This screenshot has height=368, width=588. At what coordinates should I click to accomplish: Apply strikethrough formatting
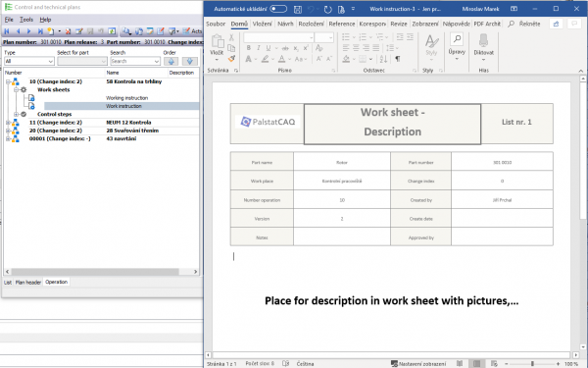tap(285, 48)
